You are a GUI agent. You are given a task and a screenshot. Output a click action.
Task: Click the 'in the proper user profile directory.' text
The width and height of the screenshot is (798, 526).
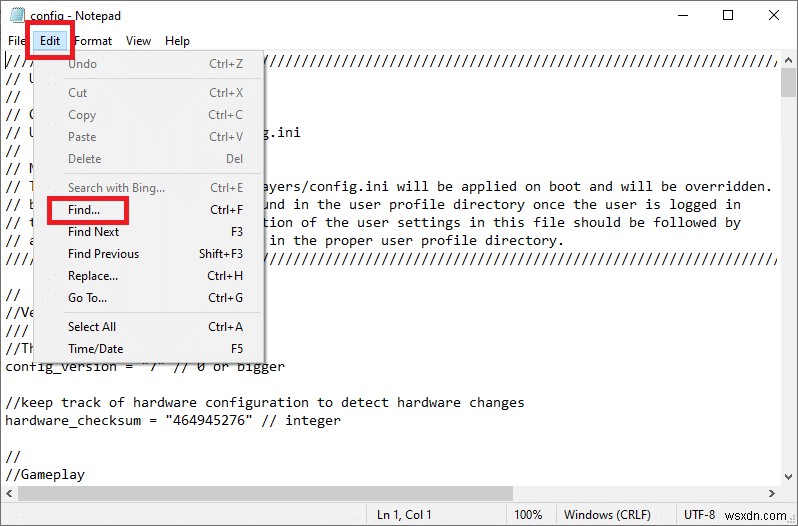click(x=417, y=240)
